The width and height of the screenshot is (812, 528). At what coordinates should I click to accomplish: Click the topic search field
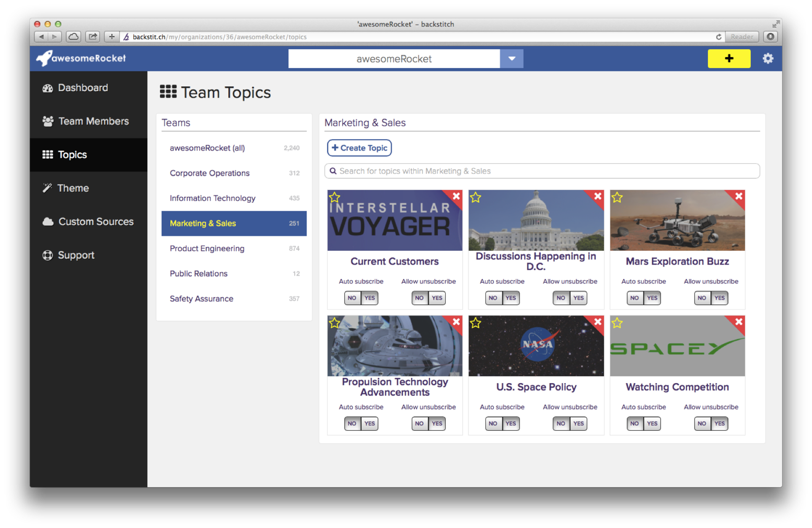click(542, 171)
